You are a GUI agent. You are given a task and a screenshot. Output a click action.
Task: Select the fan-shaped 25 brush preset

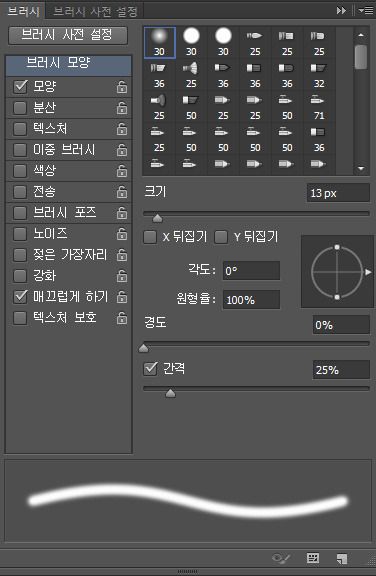coord(191,75)
